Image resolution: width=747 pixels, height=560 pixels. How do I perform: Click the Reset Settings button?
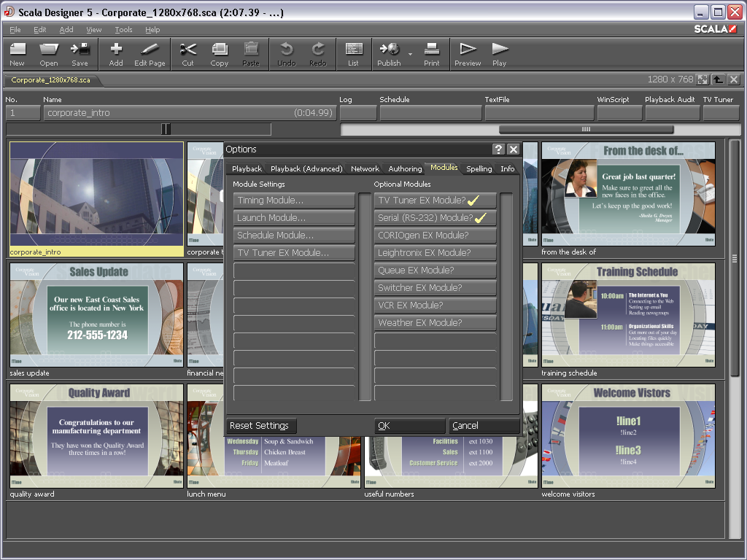pos(261,426)
